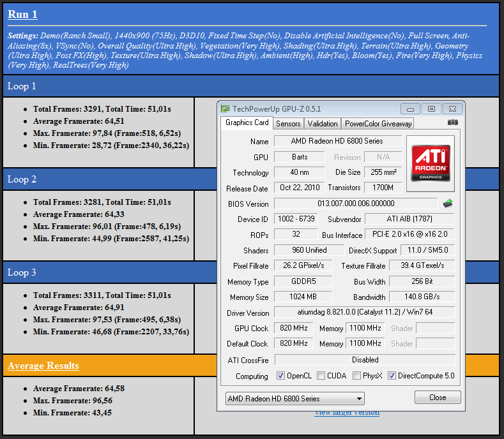The width and height of the screenshot is (504, 439).
Task: Click the Close button in GPU-Z
Action: (438, 398)
